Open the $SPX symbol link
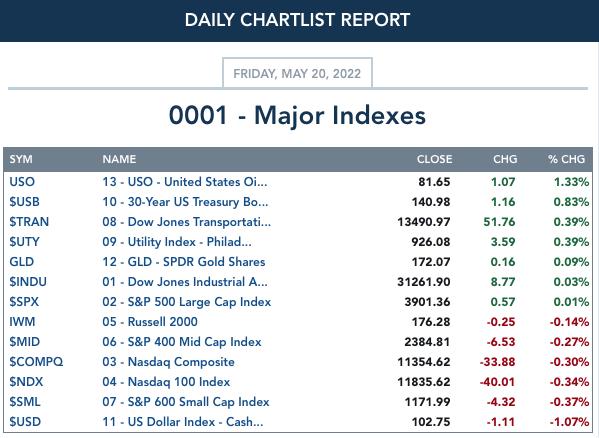Image resolution: width=599 pixels, height=438 pixels. (x=24, y=302)
